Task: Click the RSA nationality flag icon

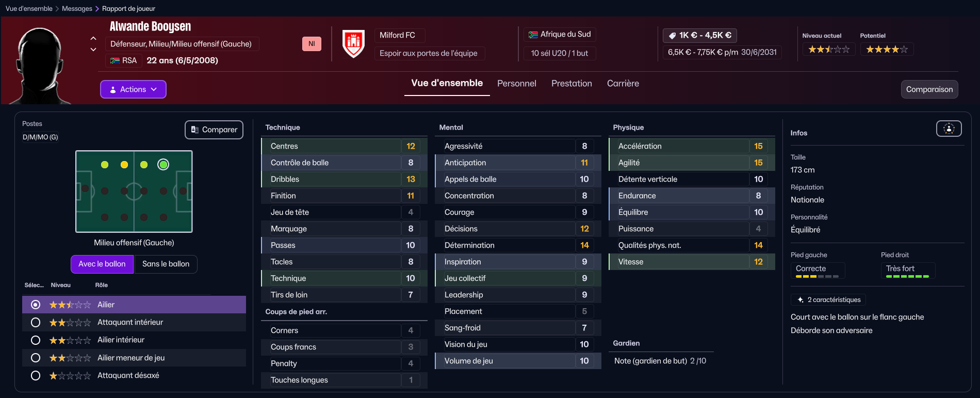Action: (x=115, y=61)
